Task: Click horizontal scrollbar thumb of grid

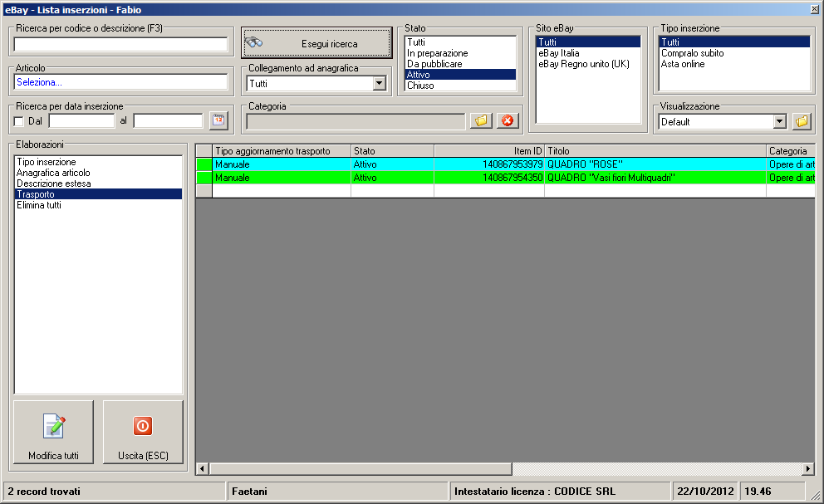Action: [360, 468]
